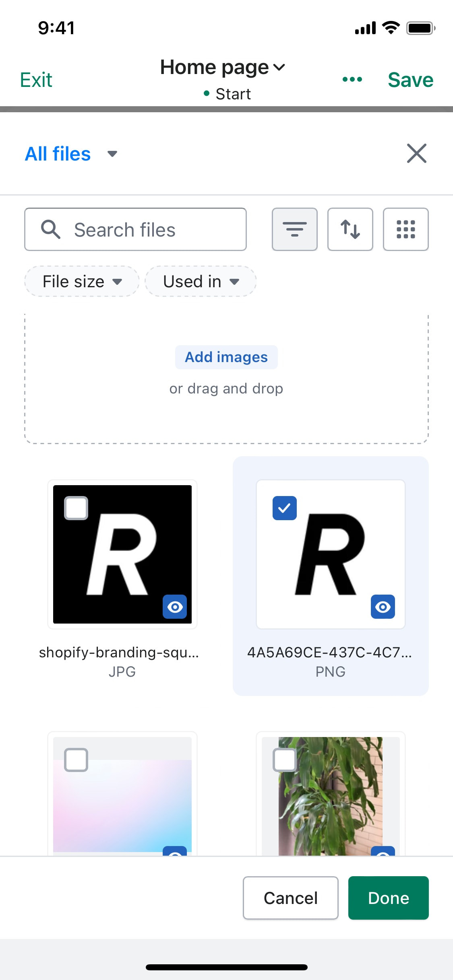Preview the selected PNG with eye icon
453x980 pixels.
[x=383, y=607]
